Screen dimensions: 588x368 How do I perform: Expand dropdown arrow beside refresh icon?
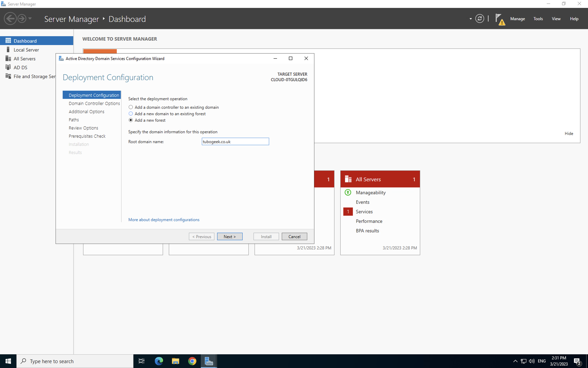coord(471,19)
